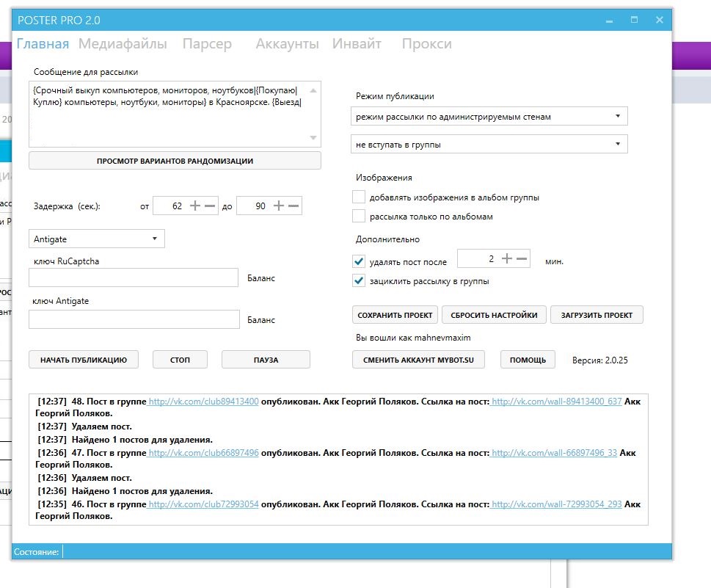
Task: Decrease post deletion minutes with minus icon
Action: (522, 258)
